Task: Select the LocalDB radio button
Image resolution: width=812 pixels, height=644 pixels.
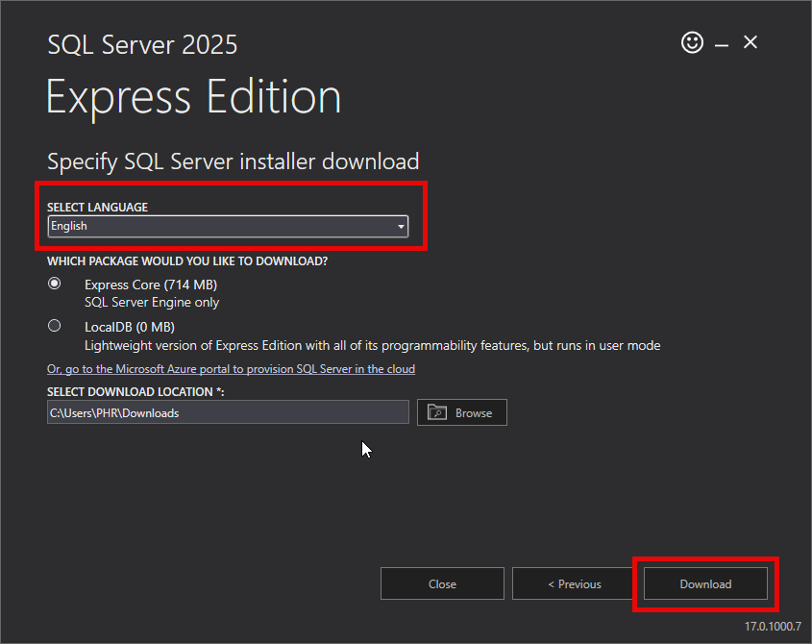Action: pos(54,326)
